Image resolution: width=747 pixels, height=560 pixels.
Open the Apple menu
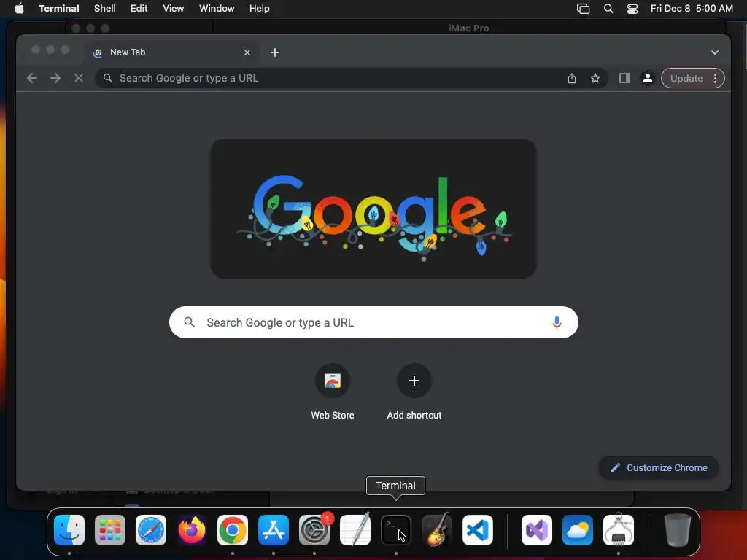tap(19, 9)
